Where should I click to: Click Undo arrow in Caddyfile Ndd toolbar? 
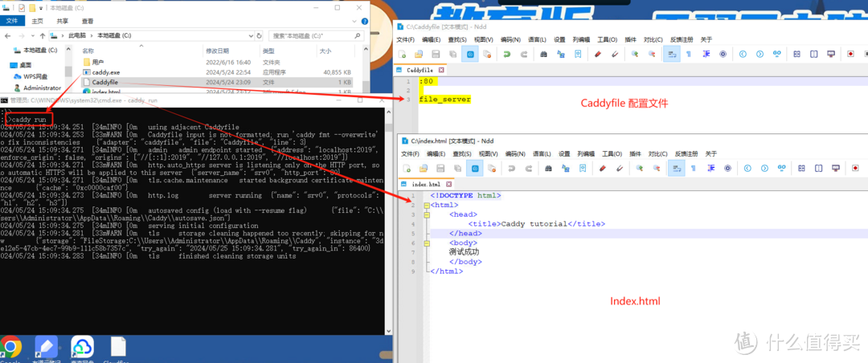coord(506,55)
